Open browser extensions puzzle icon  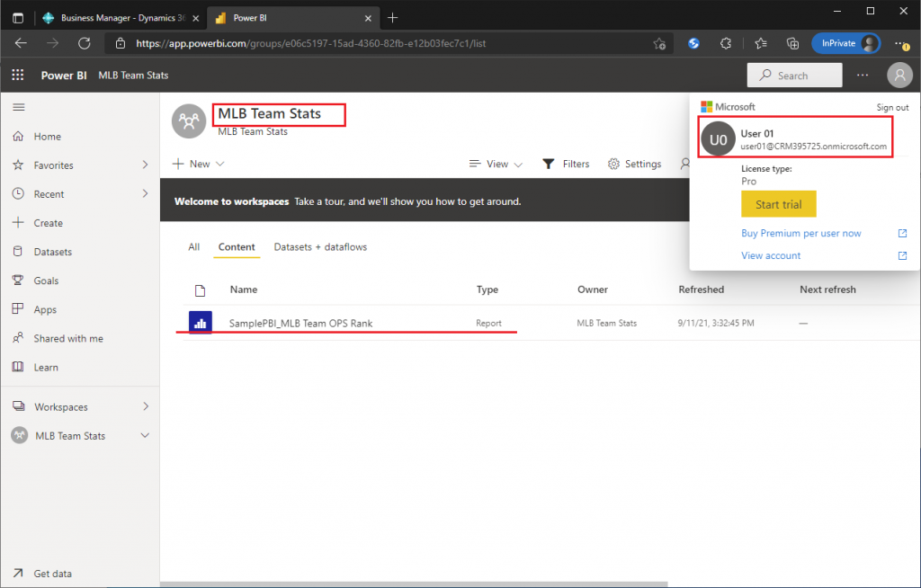726,43
